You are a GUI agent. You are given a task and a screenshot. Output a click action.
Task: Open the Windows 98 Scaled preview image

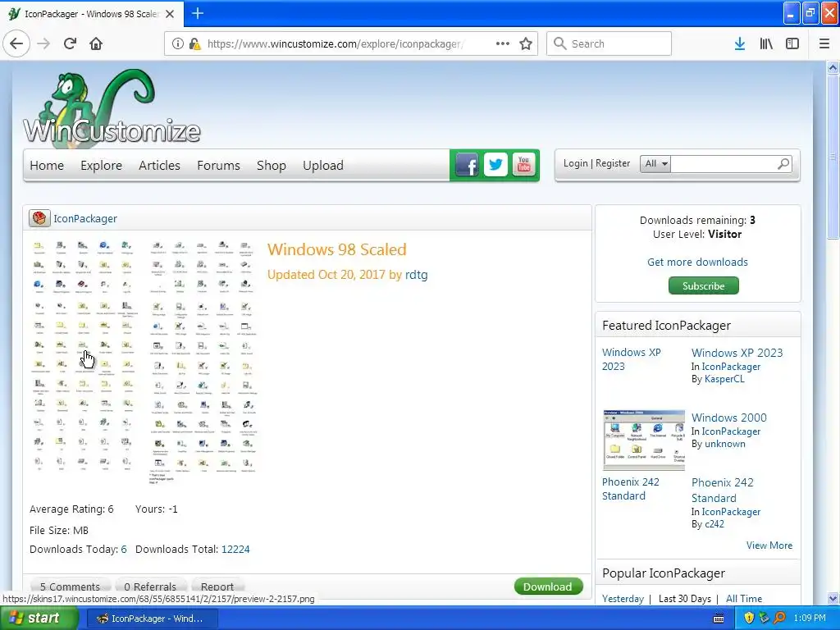[x=144, y=363]
